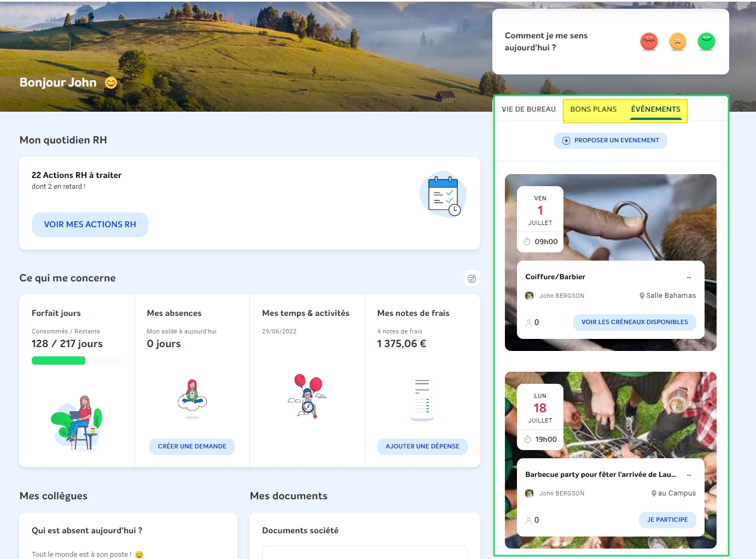Click Je participe on Barbecue event

click(667, 520)
